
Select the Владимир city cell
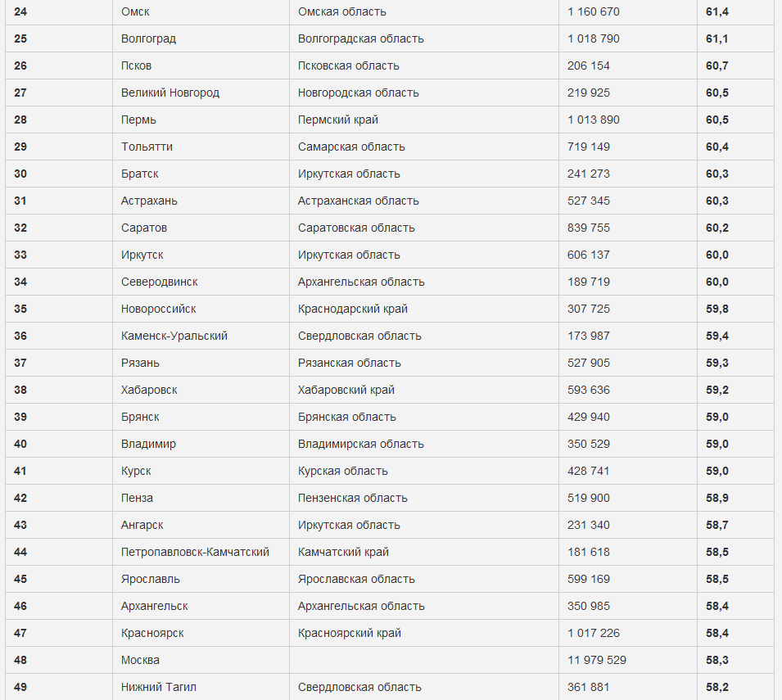pos(148,444)
